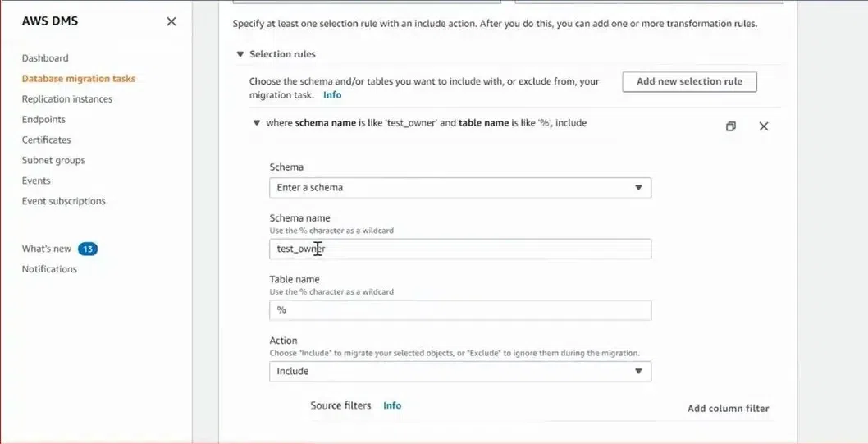Open Info link next to Source filters
This screenshot has width=868, height=444.
point(392,405)
